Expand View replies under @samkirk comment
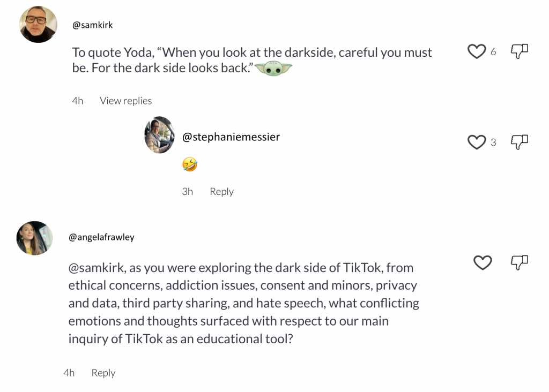This screenshot has width=549, height=392. tap(125, 101)
